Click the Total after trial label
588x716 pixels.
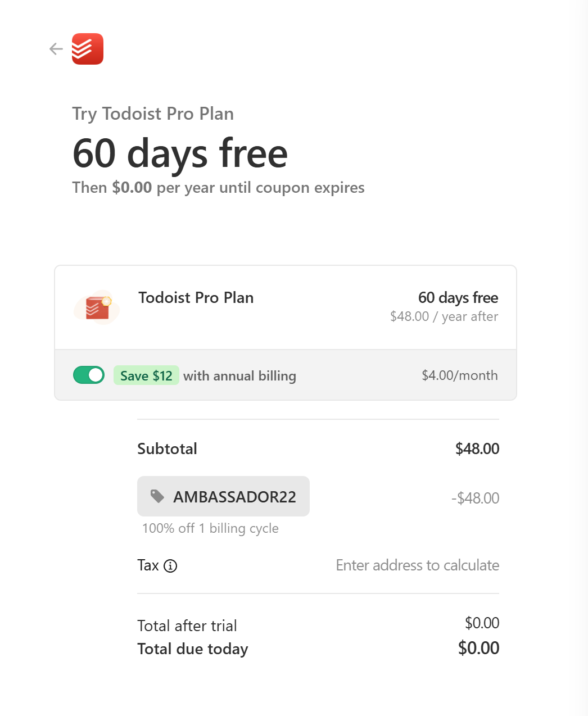187,626
